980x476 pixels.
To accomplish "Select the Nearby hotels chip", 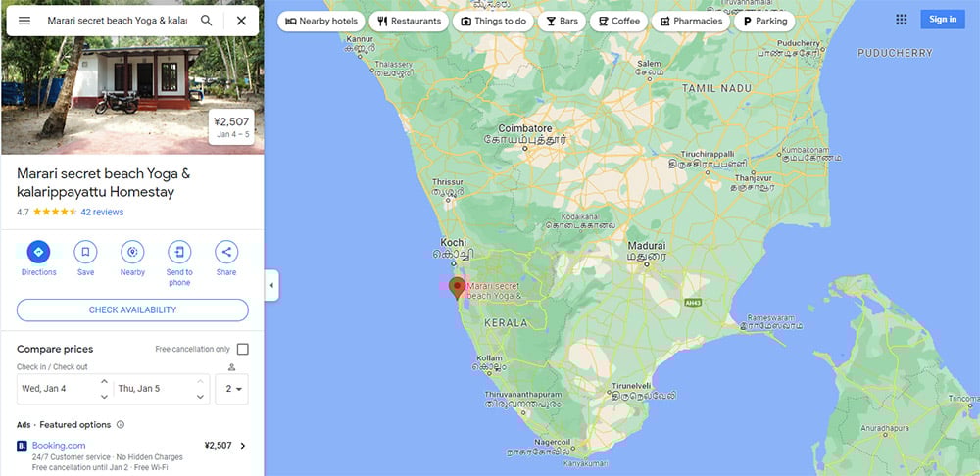I will 321,21.
